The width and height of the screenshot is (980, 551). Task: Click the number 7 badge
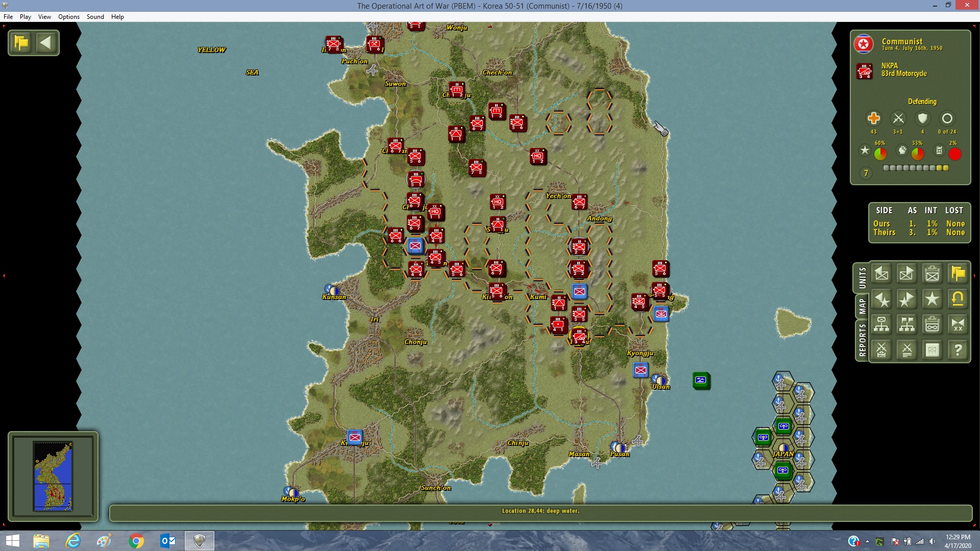pyautogui.click(x=866, y=173)
